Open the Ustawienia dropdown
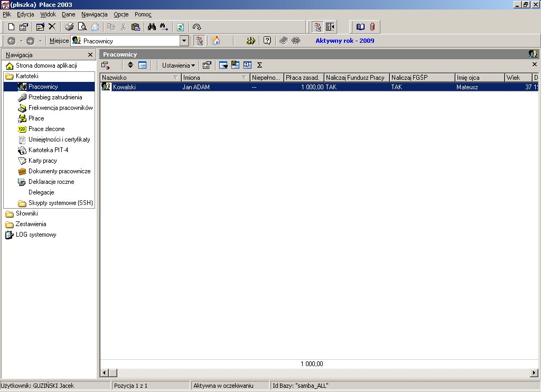The image size is (541, 392). (179, 65)
